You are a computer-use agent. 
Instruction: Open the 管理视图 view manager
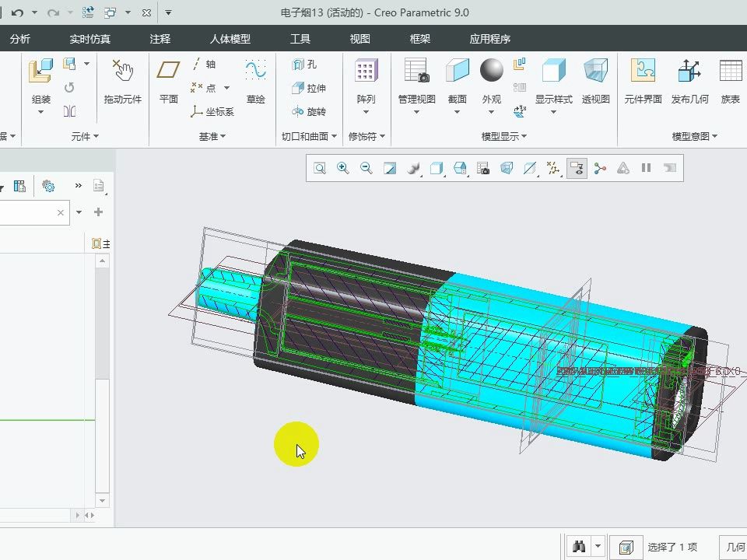(x=416, y=82)
